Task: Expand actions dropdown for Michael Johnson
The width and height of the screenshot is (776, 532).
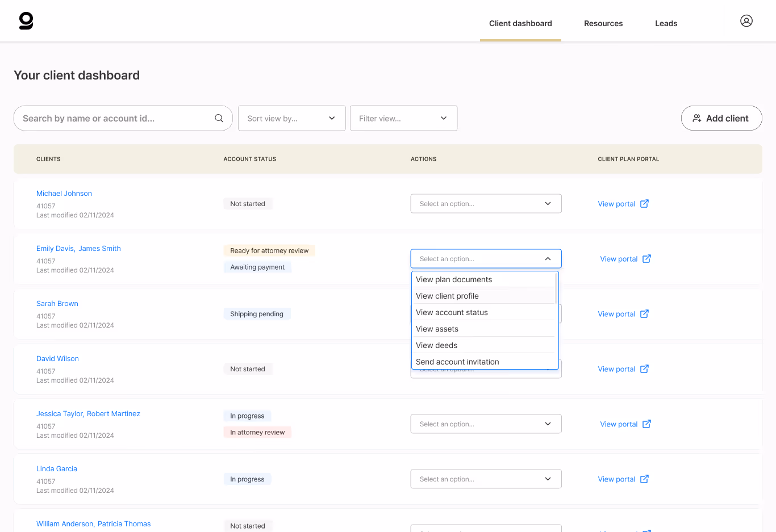Action: tap(486, 204)
